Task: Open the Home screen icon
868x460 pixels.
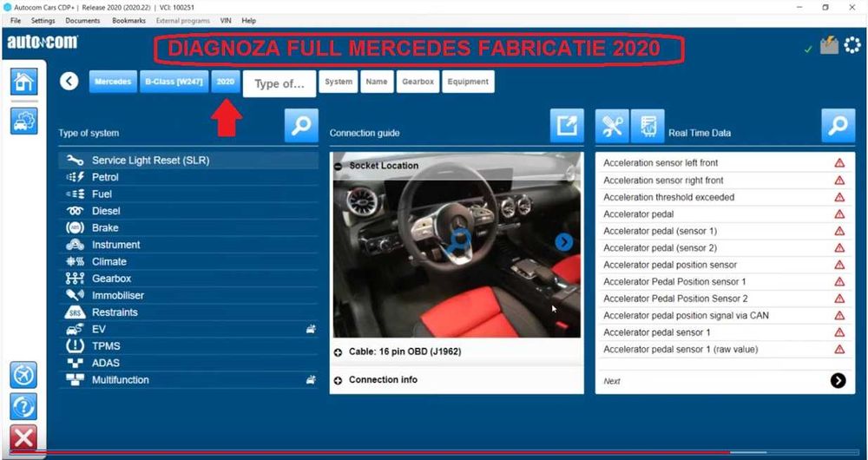Action: click(23, 82)
